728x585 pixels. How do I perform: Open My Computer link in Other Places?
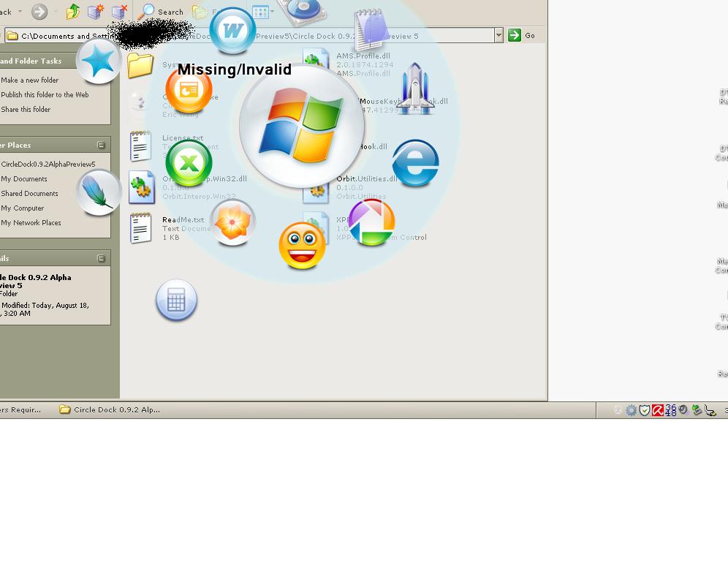[x=22, y=208]
